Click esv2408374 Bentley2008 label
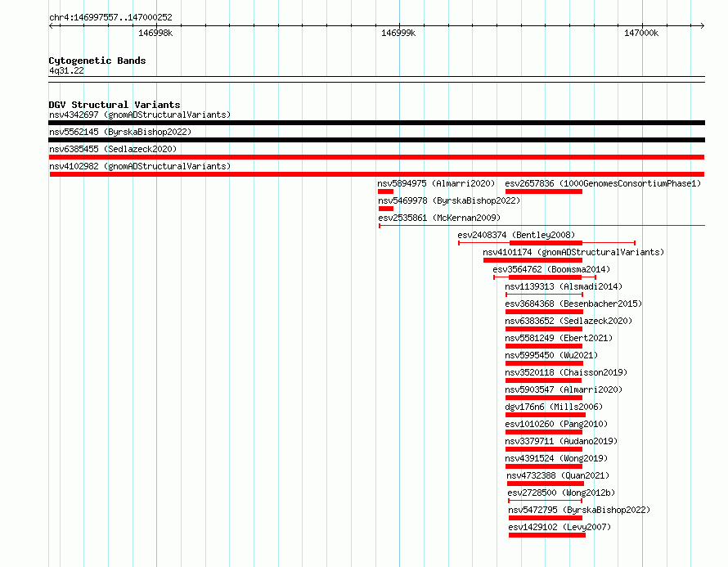 click(x=516, y=235)
